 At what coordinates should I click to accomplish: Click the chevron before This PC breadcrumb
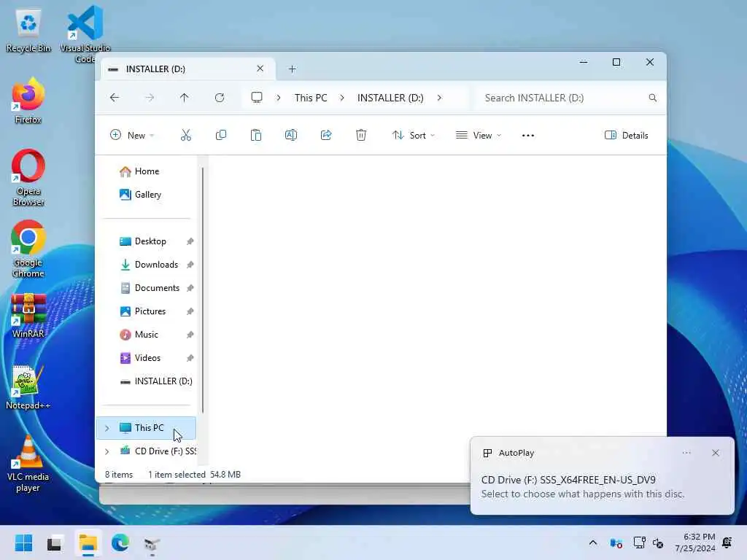(x=279, y=98)
